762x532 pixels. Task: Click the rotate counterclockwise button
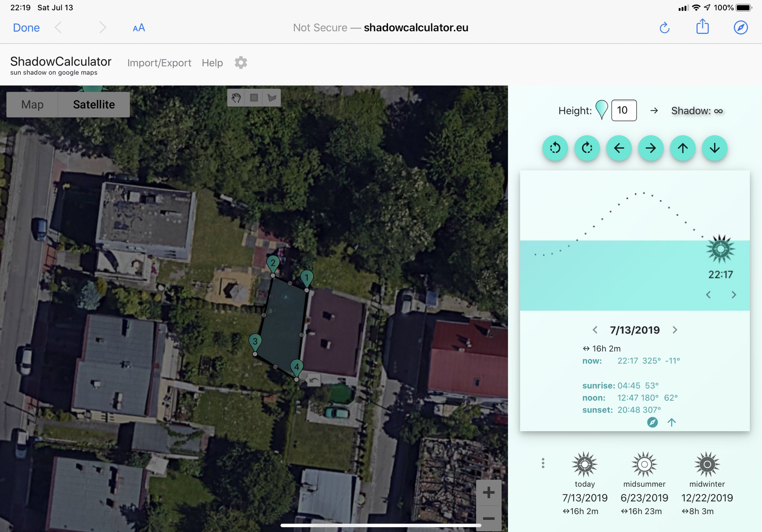point(555,148)
